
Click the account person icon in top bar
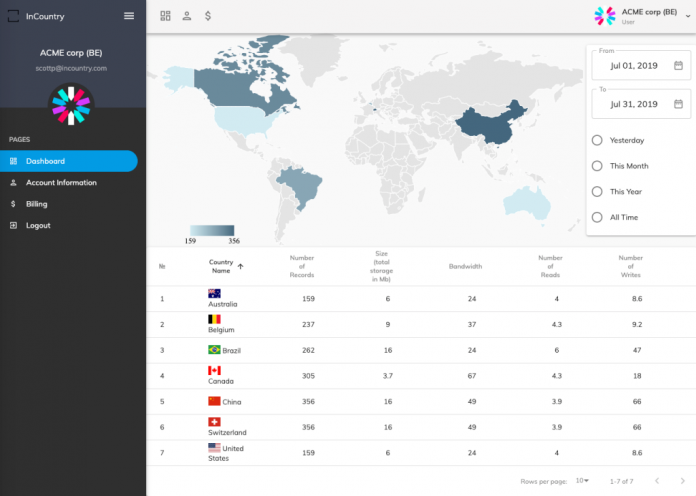[x=186, y=16]
